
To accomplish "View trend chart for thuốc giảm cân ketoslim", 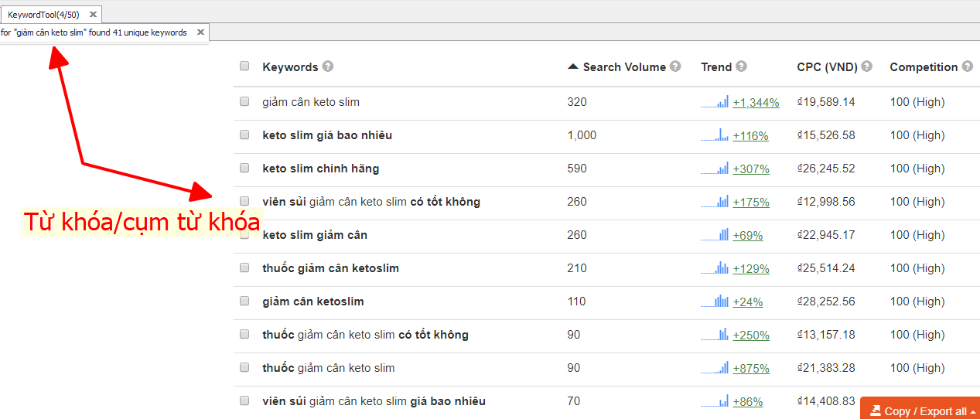I will (x=715, y=268).
